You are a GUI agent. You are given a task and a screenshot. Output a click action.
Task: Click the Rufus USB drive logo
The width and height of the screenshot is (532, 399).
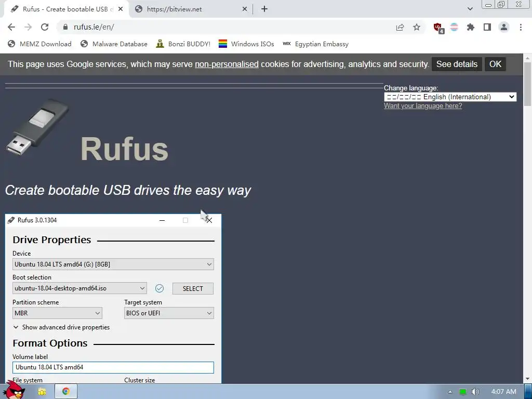pyautogui.click(x=38, y=127)
